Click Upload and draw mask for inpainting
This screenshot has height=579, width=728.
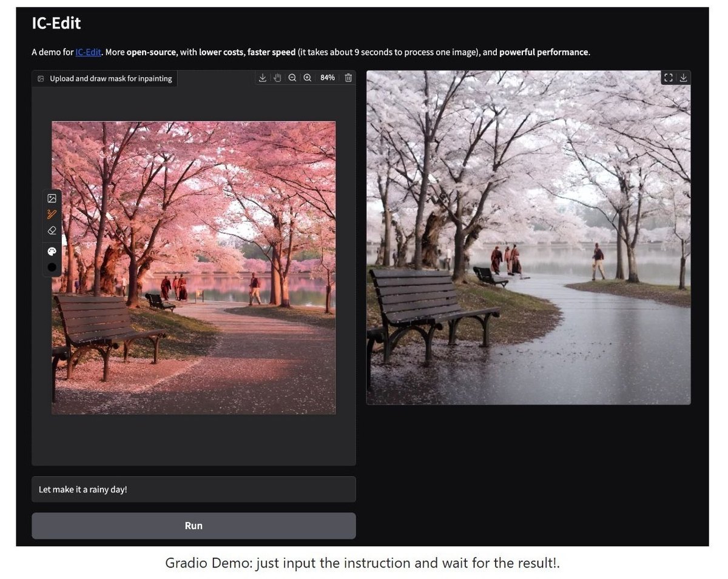click(104, 78)
